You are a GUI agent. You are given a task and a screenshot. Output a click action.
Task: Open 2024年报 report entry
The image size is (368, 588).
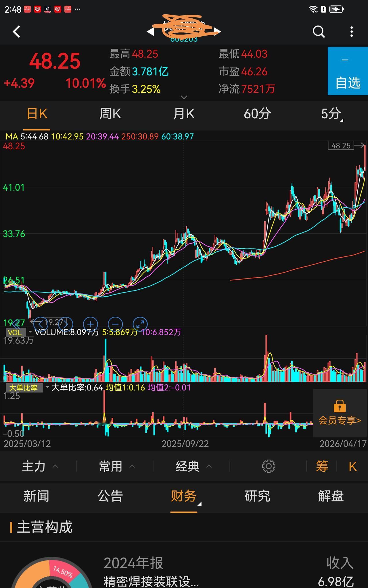[133, 563]
